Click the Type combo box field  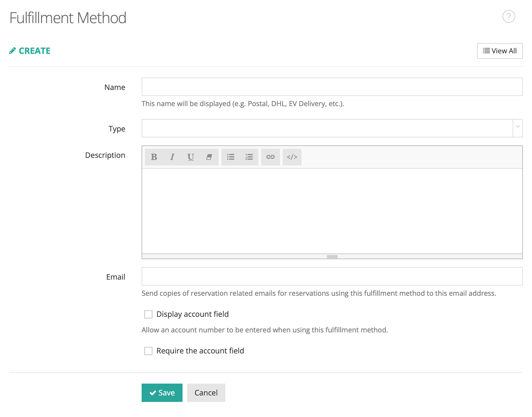point(327,128)
